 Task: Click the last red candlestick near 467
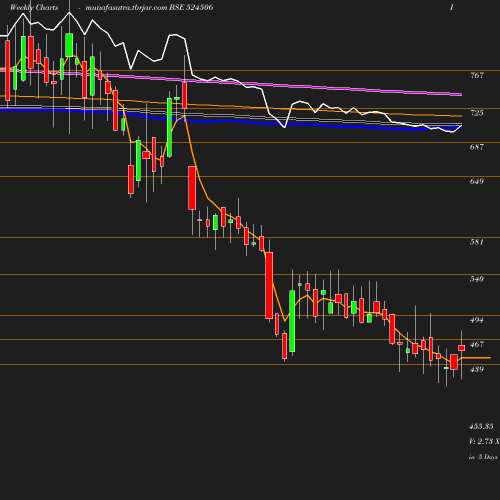[462, 348]
